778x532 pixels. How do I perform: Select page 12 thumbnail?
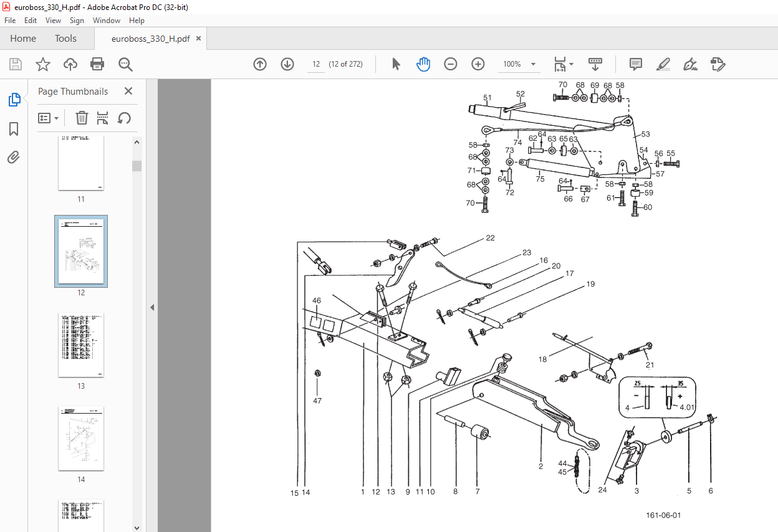(x=81, y=251)
